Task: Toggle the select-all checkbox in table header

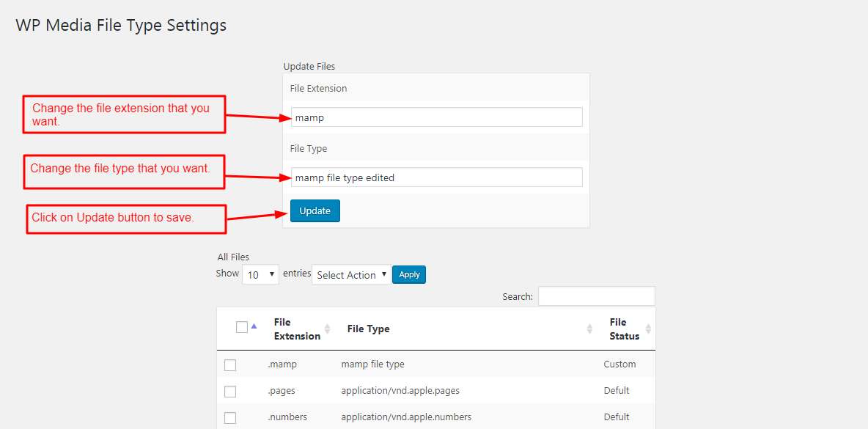Action: [x=241, y=327]
